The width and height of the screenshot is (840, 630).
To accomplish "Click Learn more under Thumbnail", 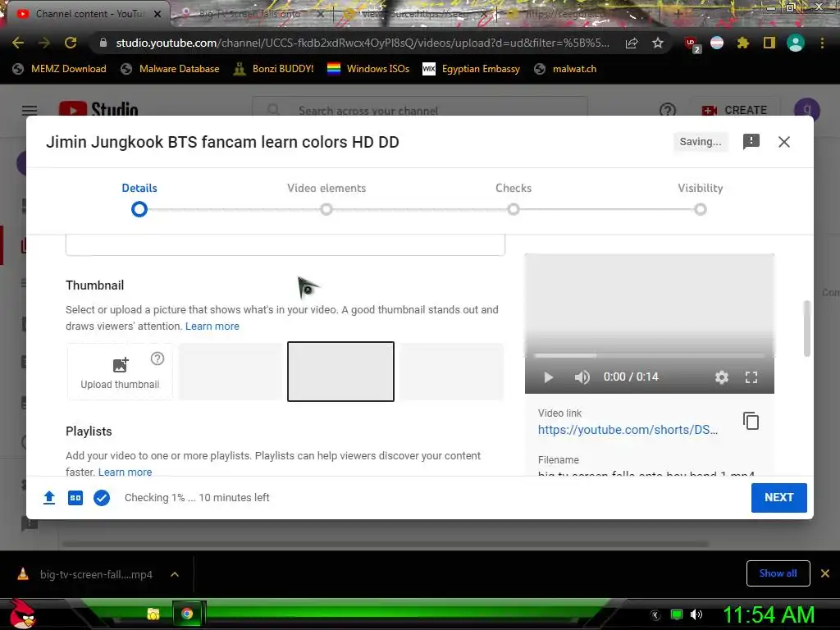I will [x=212, y=326].
